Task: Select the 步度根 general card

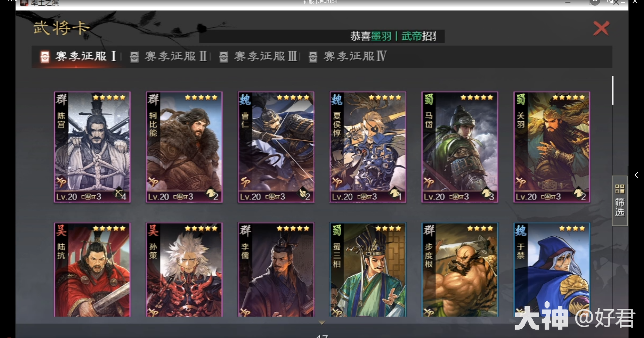Action: (460, 270)
